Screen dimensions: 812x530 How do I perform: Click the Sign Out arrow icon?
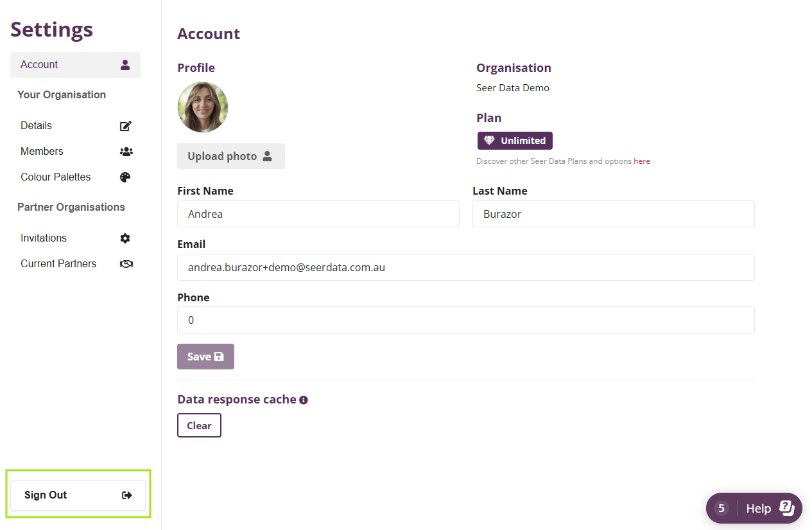pyautogui.click(x=126, y=495)
